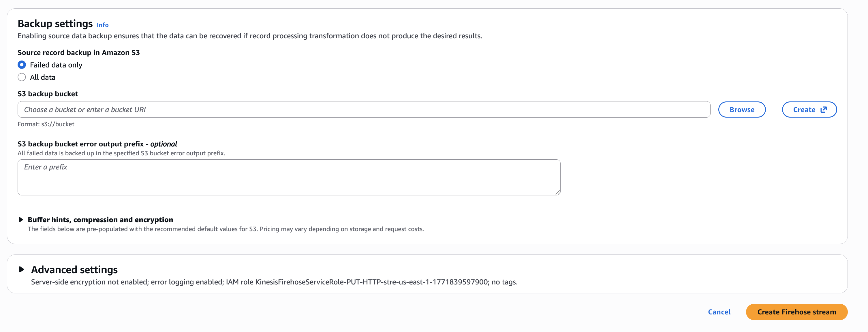Image resolution: width=868 pixels, height=332 pixels.
Task: Click disclosure triangle beside Advanced settings
Action: pyautogui.click(x=22, y=269)
